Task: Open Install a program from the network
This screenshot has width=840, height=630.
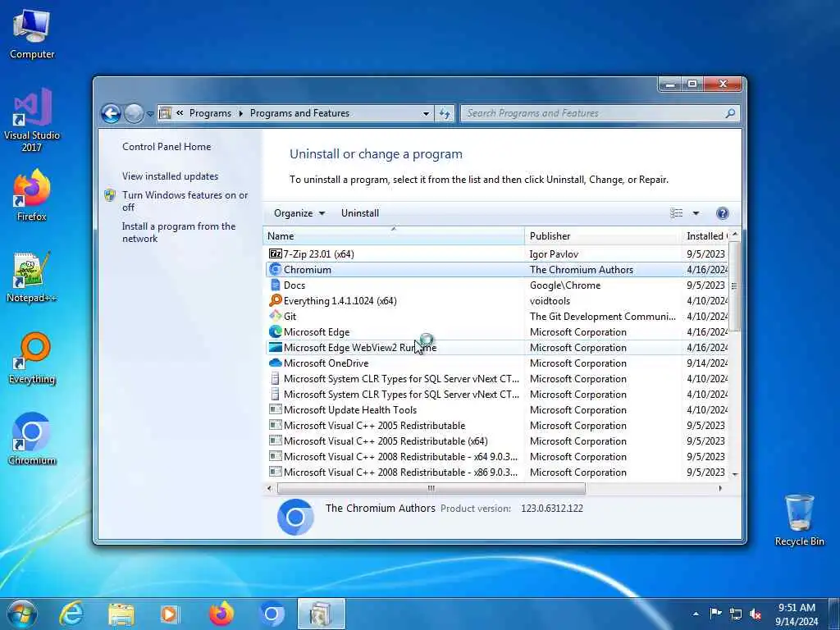Action: pyautogui.click(x=178, y=232)
